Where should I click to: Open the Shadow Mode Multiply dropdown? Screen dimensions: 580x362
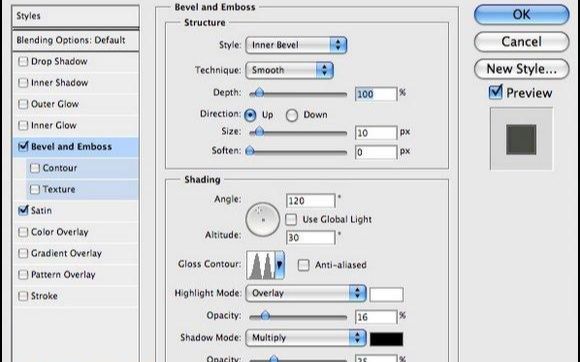tap(306, 338)
